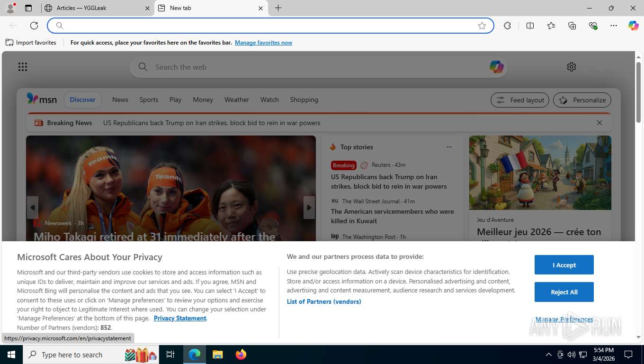Open File Explorer from the taskbar

point(217,355)
